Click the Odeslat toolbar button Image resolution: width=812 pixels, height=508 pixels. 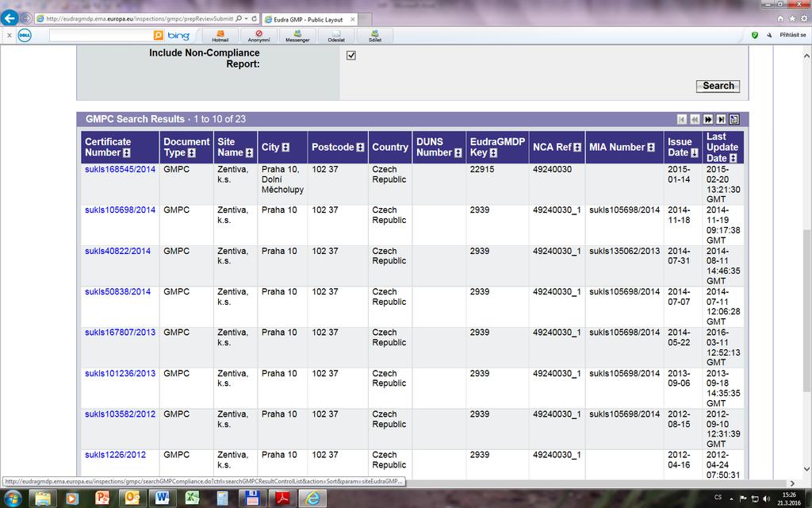tap(336, 36)
